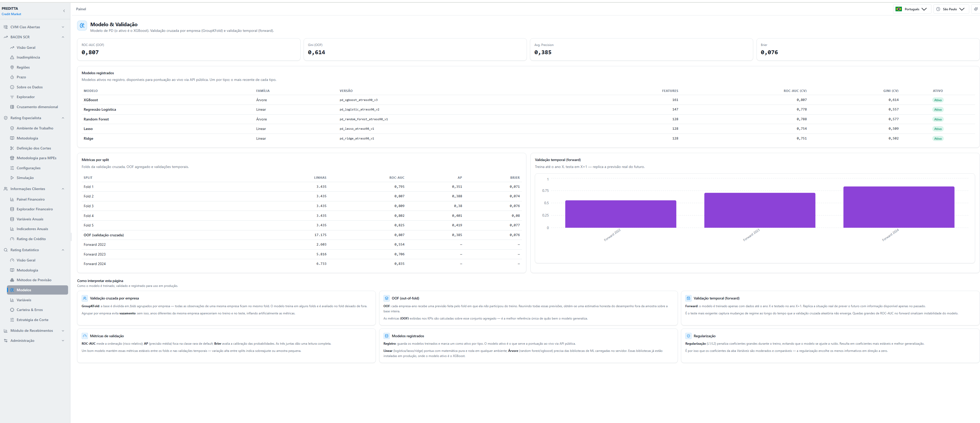Click the Modelo & Validação header icon
The width and height of the screenshot is (980, 423).
click(x=82, y=25)
